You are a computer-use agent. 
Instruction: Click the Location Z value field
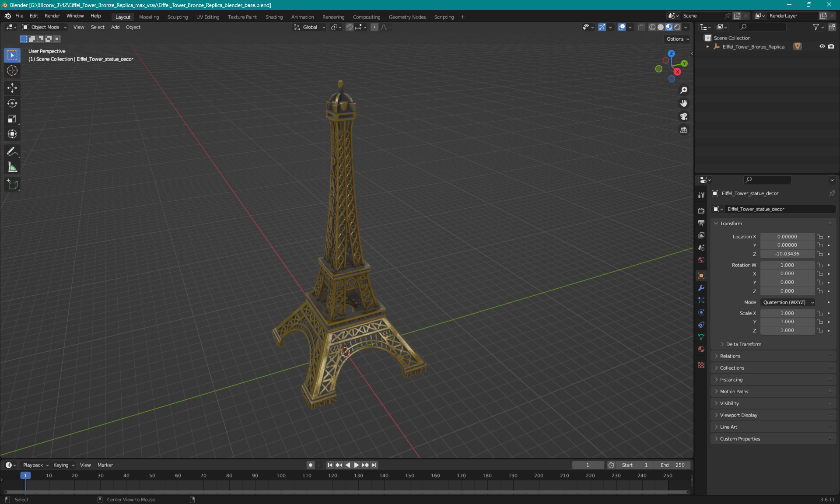coord(787,254)
